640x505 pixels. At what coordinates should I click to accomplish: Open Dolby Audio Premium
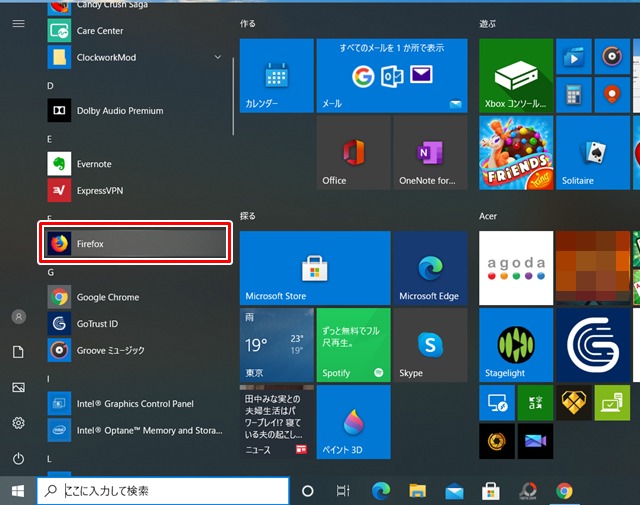136,111
